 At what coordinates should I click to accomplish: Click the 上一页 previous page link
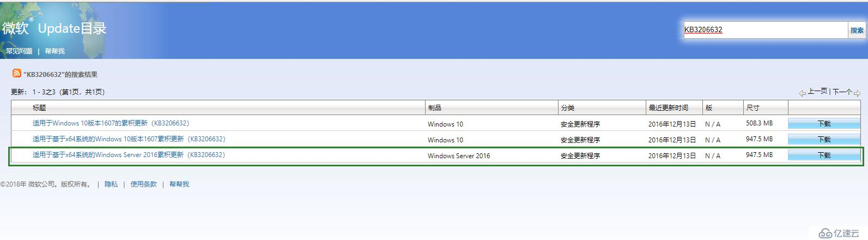[x=817, y=92]
